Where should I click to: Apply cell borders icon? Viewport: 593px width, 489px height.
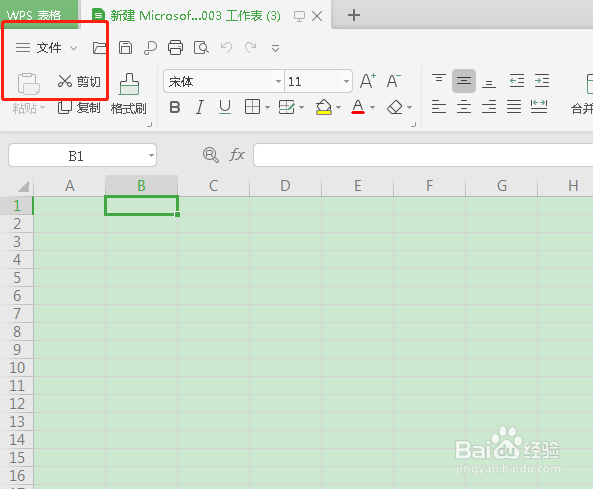pyautogui.click(x=252, y=107)
